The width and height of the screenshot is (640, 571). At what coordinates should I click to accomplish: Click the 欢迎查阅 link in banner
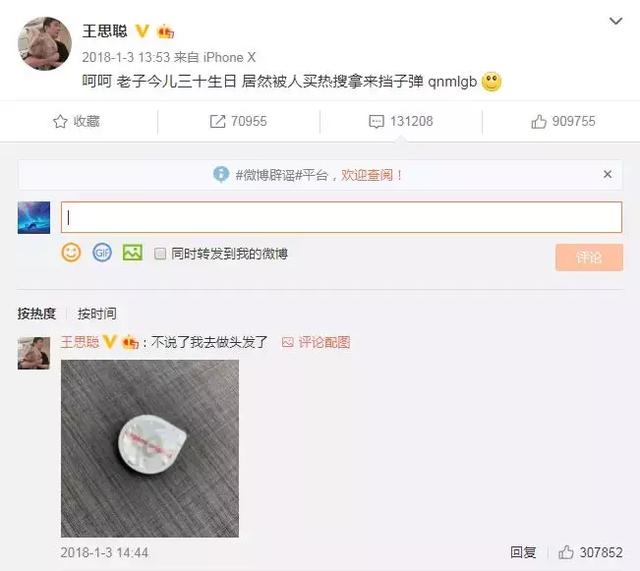click(367, 175)
